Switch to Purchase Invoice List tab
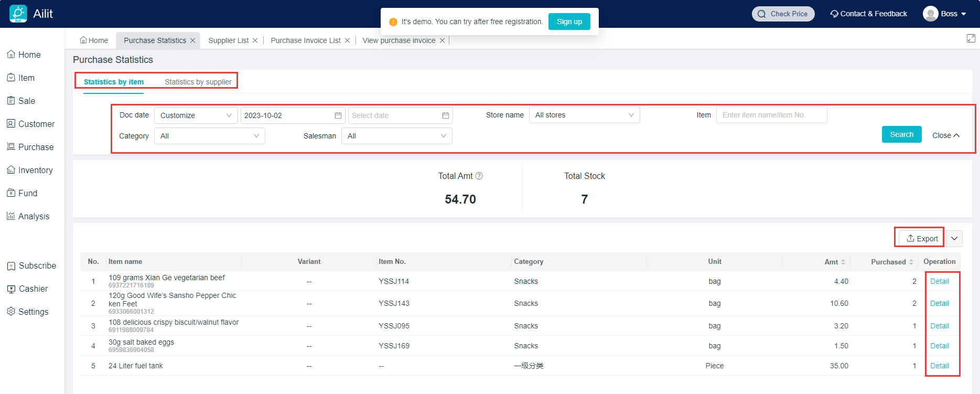Screen dimensions: 980x394 coord(305,40)
